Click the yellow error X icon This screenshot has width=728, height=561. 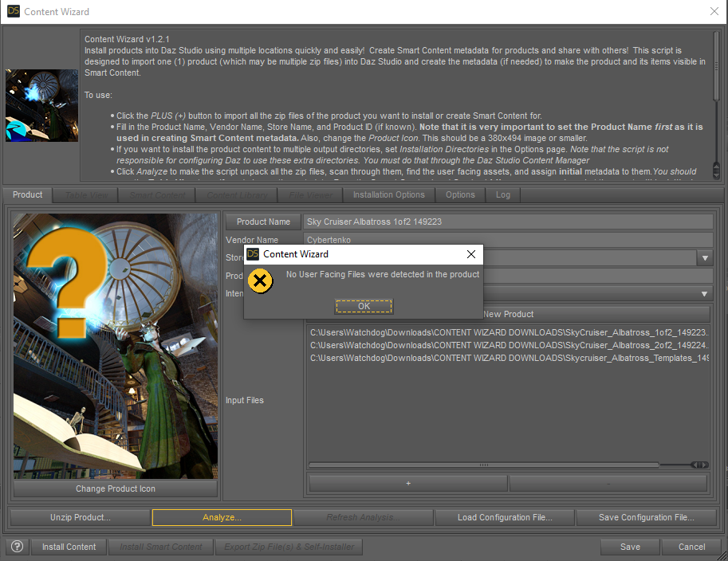pos(260,280)
